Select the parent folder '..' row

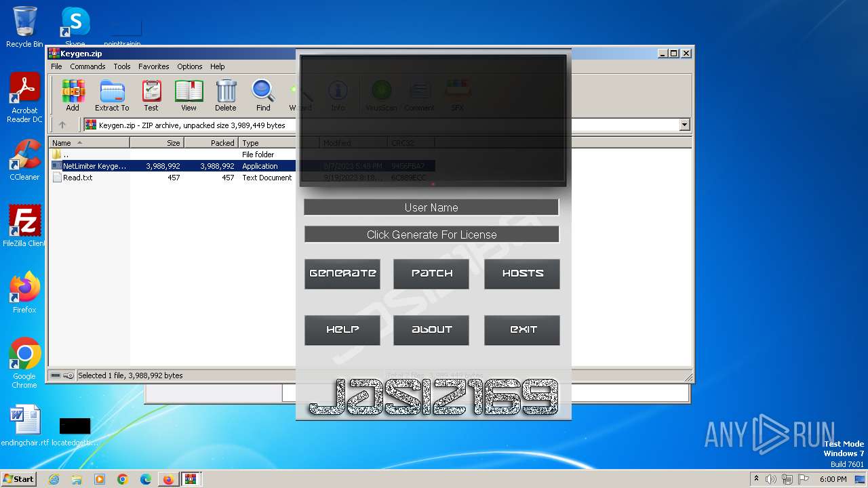[x=172, y=155]
